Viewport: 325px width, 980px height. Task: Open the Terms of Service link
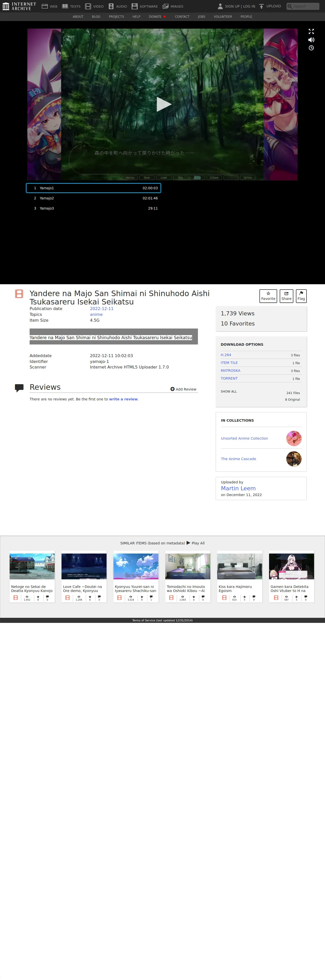(x=162, y=621)
